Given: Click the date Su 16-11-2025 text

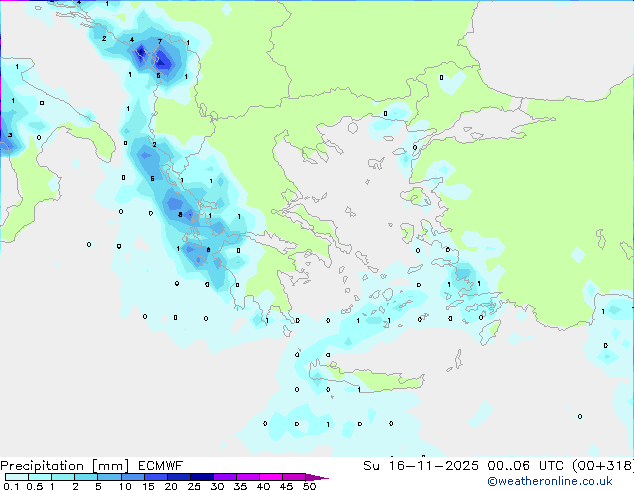Looking at the screenshot, I should [421, 466].
